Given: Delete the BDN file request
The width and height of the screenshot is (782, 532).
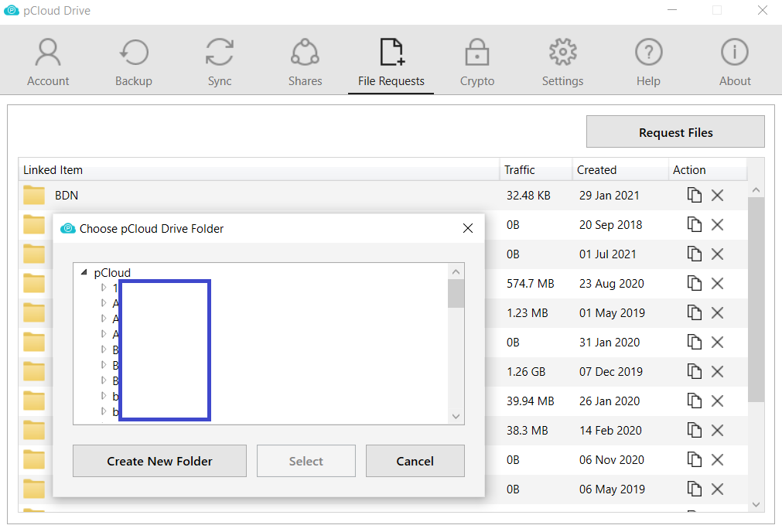Looking at the screenshot, I should point(717,195).
